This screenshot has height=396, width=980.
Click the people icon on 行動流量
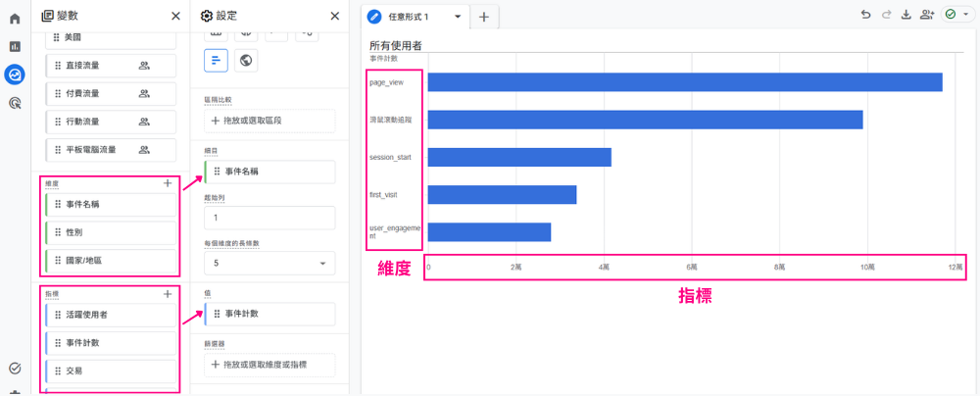tap(144, 122)
